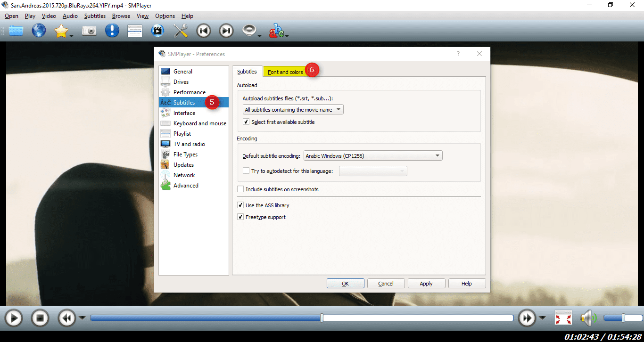The image size is (644, 342).
Task: Show the playlist using the list icon
Action: (135, 31)
